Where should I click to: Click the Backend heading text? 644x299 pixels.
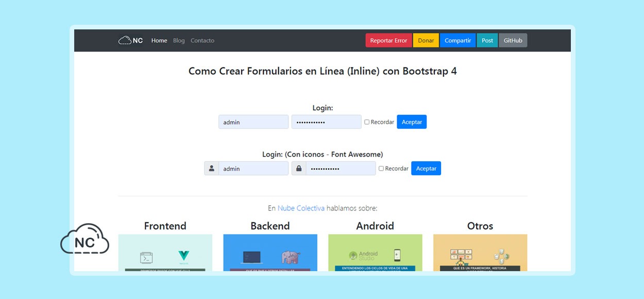(x=270, y=226)
